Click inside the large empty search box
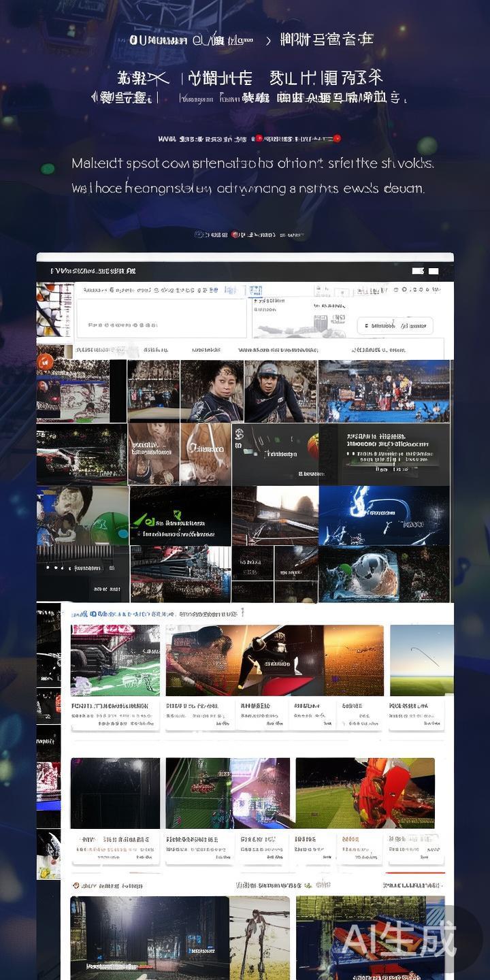This screenshot has width=490, height=980. [161, 318]
